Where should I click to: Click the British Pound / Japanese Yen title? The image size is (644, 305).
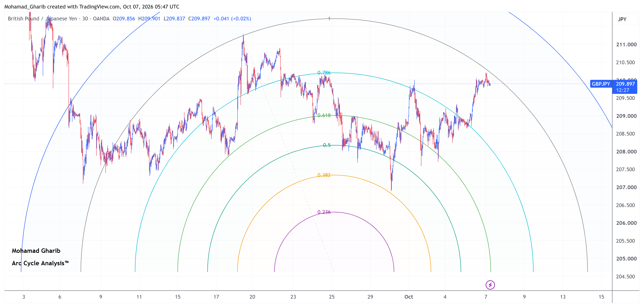42,19
